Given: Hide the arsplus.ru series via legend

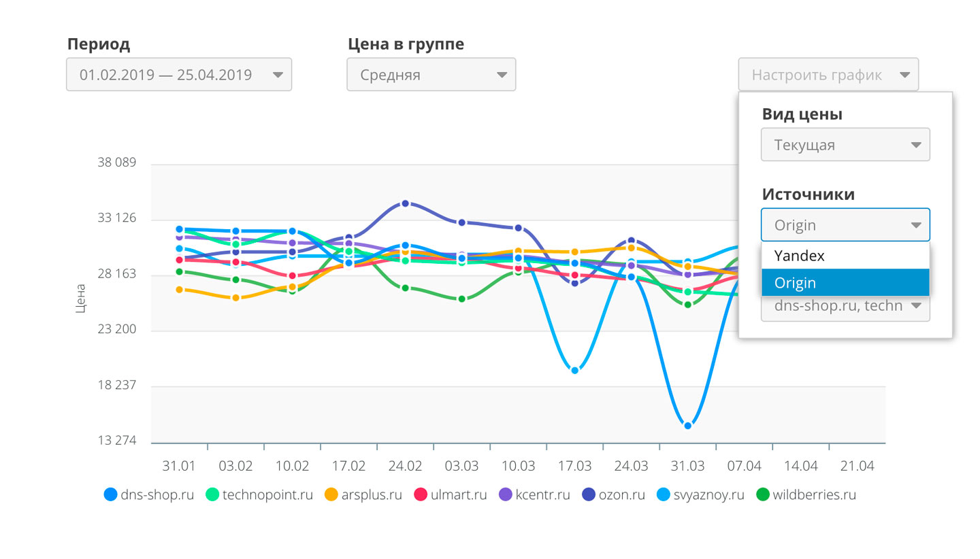Looking at the screenshot, I should [331, 495].
